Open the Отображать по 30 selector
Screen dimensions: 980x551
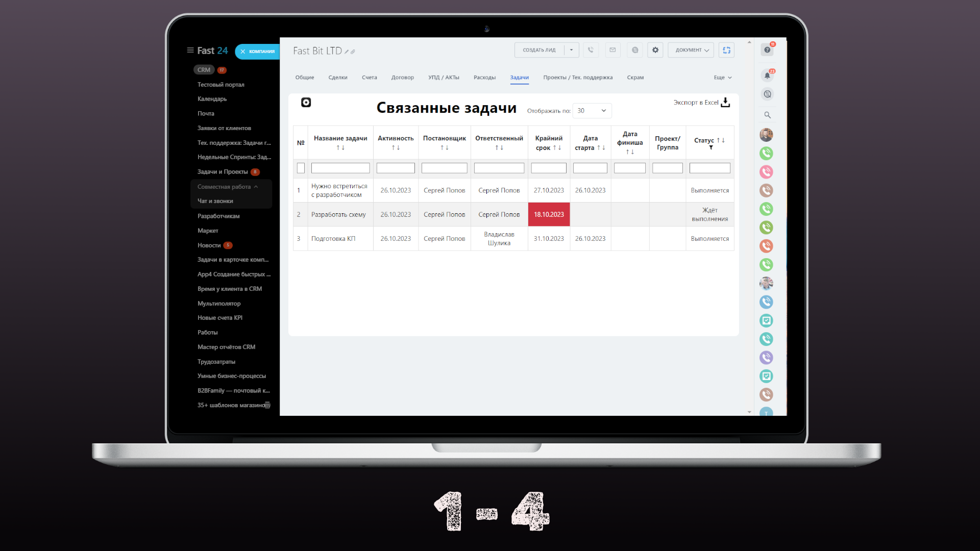click(592, 111)
